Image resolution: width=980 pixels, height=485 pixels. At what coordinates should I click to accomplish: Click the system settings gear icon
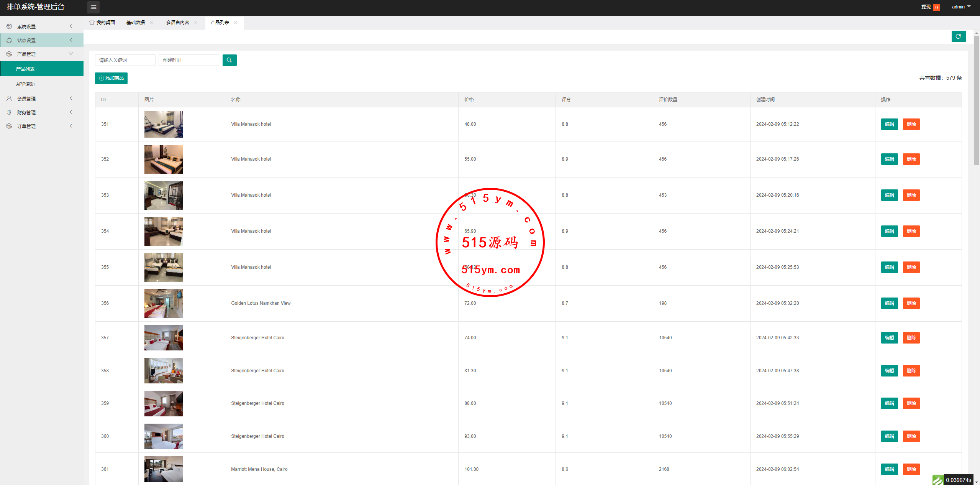point(9,26)
